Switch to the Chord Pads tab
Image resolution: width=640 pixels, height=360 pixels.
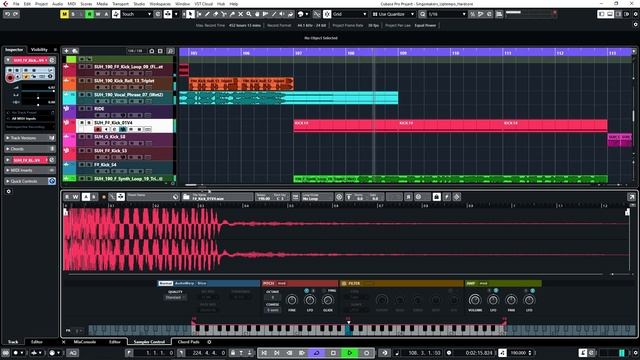pyautogui.click(x=189, y=342)
